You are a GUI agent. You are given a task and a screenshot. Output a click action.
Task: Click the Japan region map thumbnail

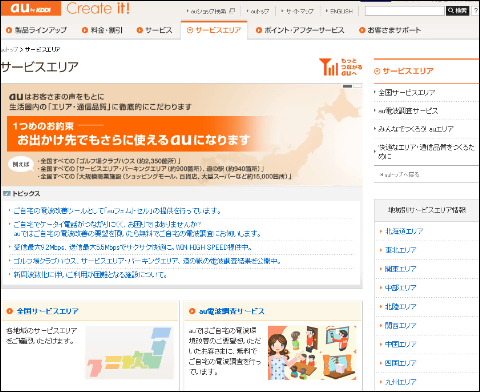tap(129, 353)
